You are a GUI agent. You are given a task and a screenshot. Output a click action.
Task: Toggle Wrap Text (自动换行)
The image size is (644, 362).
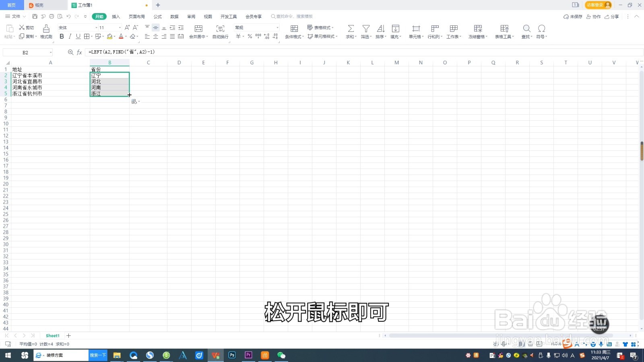pos(220,31)
